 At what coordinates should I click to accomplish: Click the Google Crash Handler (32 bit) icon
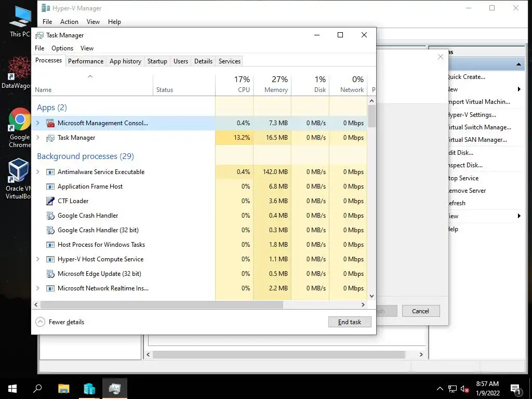50,230
